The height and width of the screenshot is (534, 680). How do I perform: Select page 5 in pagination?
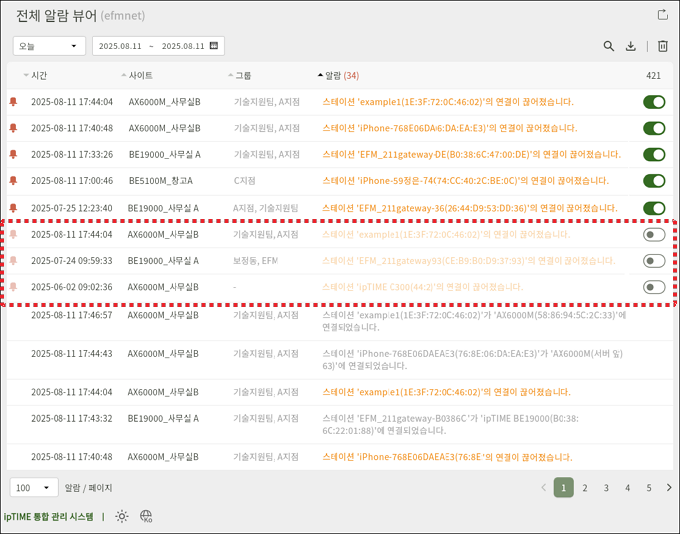(x=648, y=488)
